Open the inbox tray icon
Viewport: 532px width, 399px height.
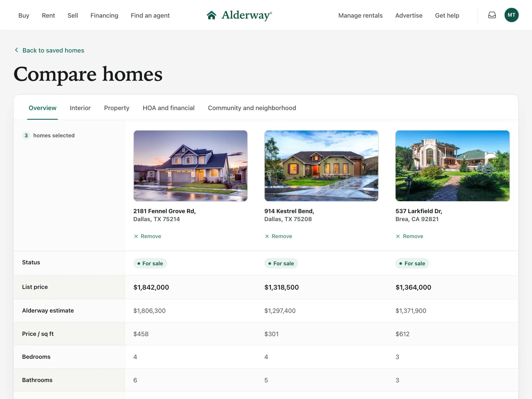pos(492,15)
